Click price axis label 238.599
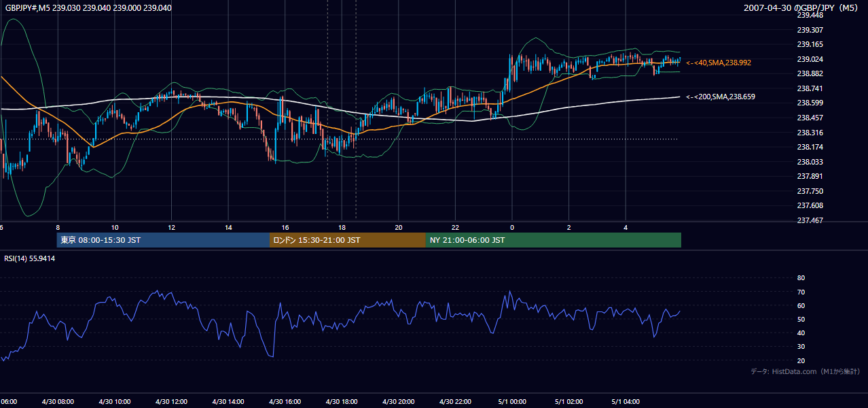 point(810,103)
